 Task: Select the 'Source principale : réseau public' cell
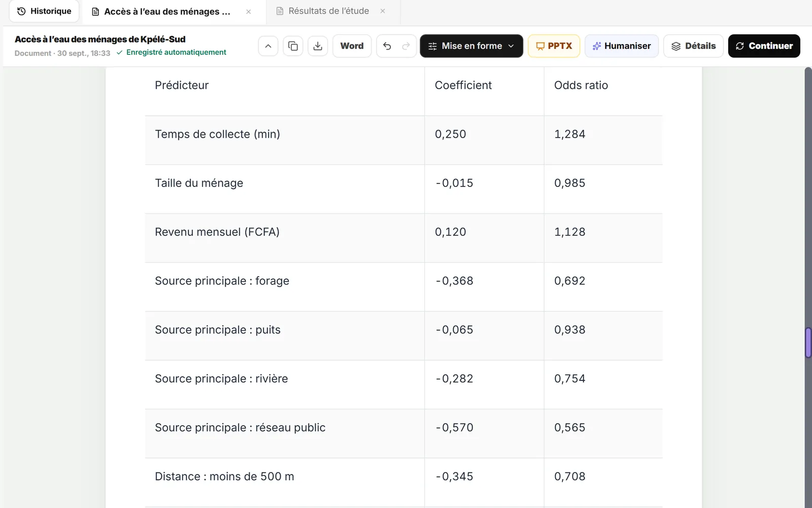coord(285,434)
